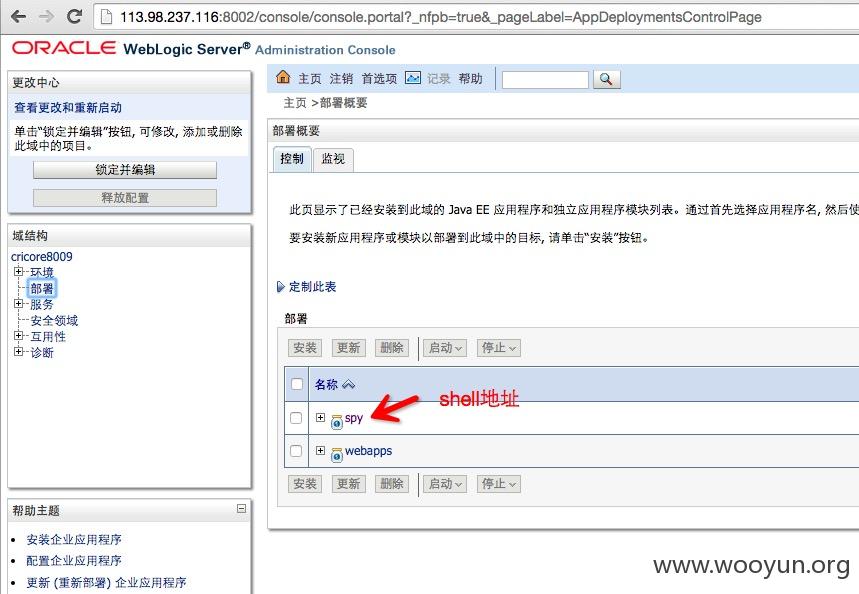Click 记录 in the toolbar
The height and width of the screenshot is (594, 859).
click(x=439, y=78)
